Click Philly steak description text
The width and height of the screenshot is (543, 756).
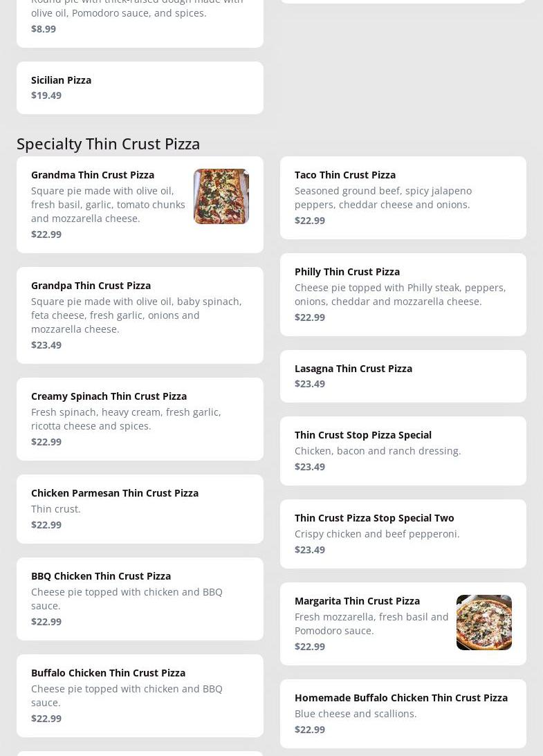[x=400, y=295]
